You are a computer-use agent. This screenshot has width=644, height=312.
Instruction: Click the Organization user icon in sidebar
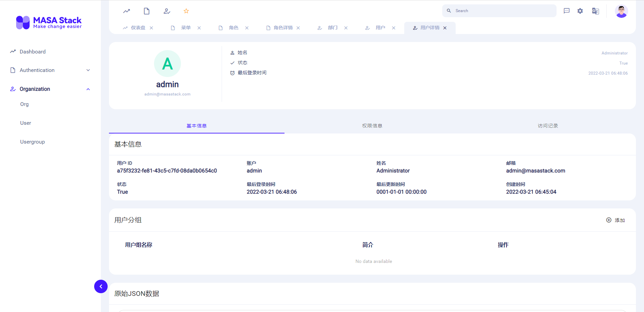click(13, 89)
